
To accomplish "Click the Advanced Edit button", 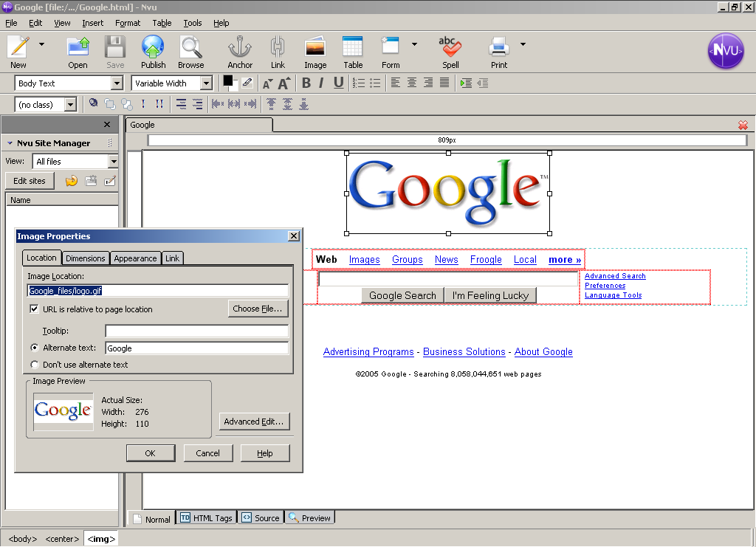I will (x=254, y=422).
